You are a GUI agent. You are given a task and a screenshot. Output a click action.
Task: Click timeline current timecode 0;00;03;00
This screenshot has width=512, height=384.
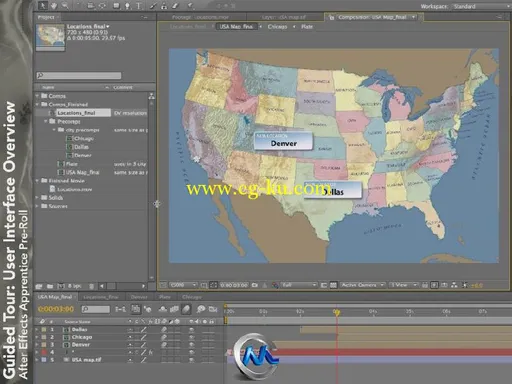(x=56, y=309)
